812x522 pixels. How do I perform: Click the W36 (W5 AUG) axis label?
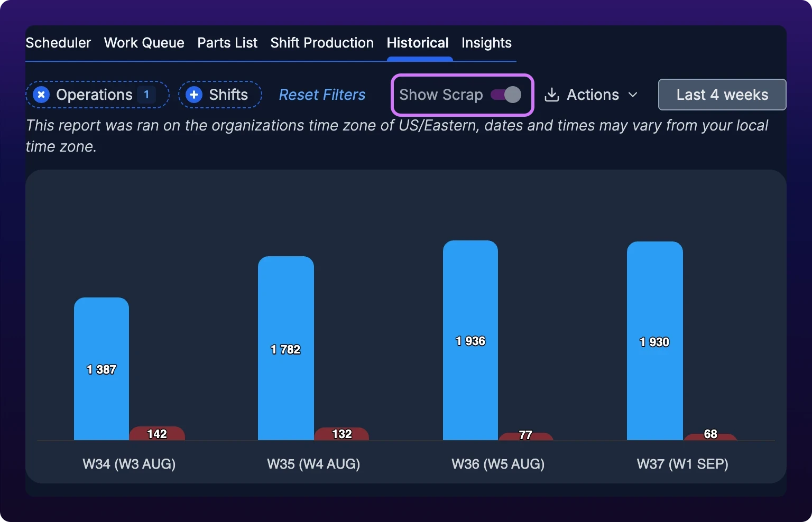(498, 464)
